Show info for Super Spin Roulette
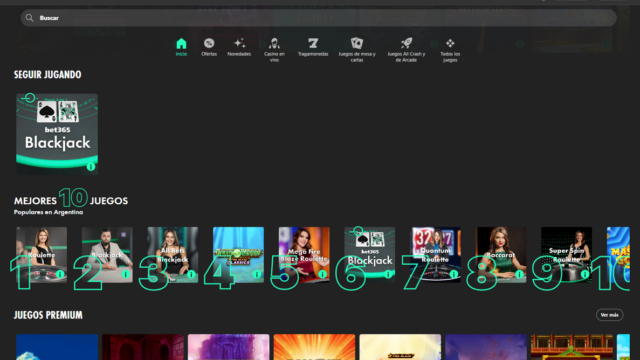The image size is (640, 360). pyautogui.click(x=585, y=274)
